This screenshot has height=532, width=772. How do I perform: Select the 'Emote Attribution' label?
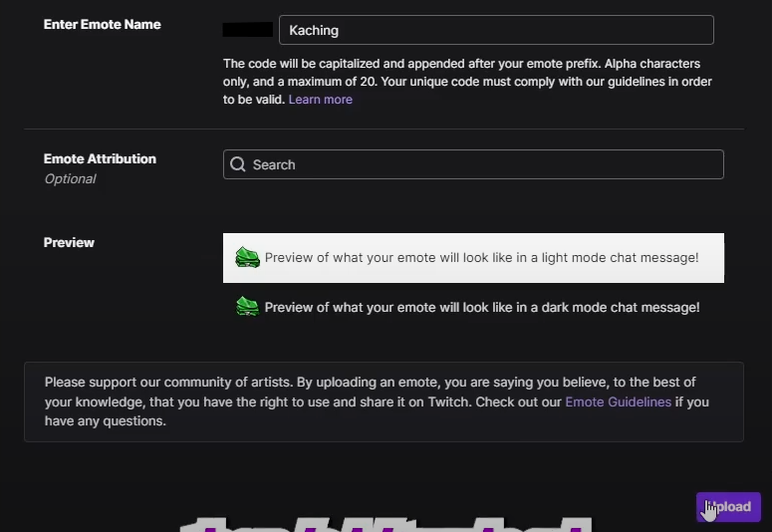[x=100, y=158]
